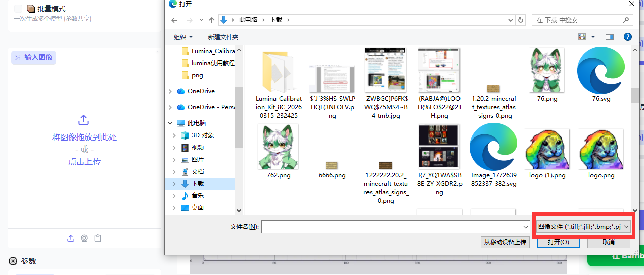Select the 762.png file
644x275 pixels.
coord(278,151)
